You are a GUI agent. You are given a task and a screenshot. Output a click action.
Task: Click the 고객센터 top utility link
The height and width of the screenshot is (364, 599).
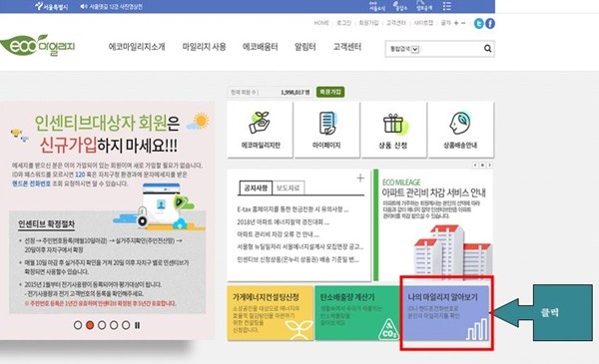[x=395, y=23]
